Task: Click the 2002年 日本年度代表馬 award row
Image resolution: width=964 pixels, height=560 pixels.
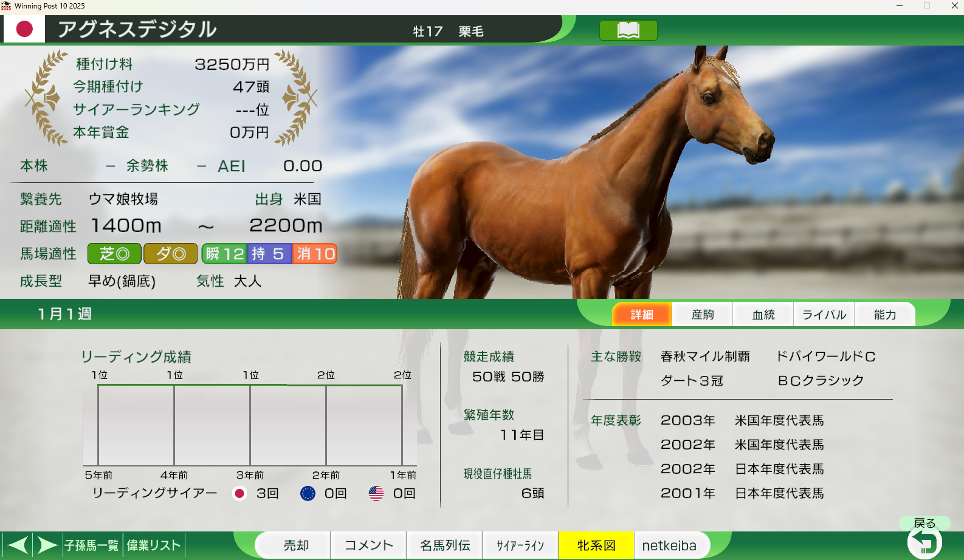Action: click(742, 469)
